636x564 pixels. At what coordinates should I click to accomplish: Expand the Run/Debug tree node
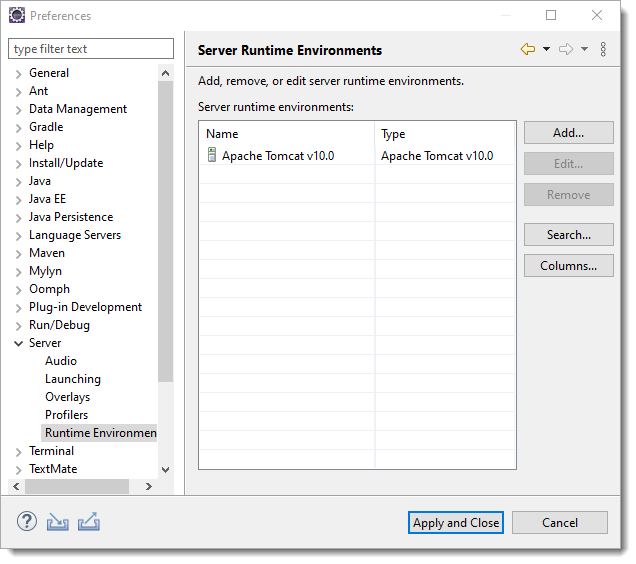pos(18,326)
